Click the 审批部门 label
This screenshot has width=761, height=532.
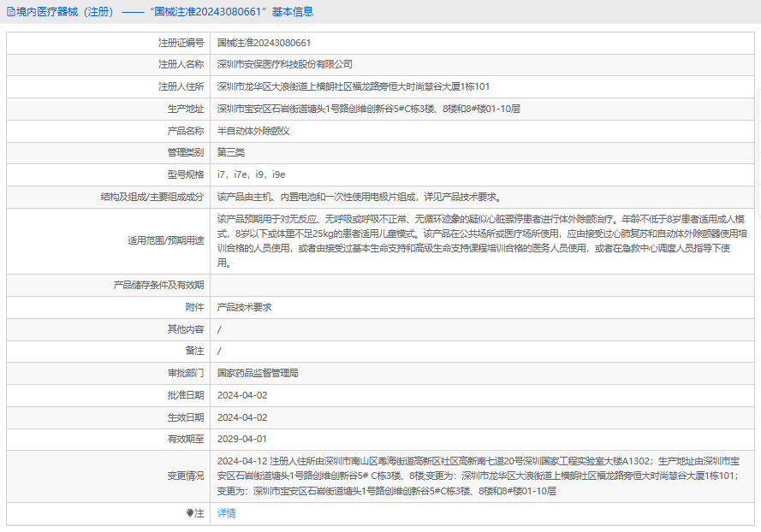[x=186, y=373]
